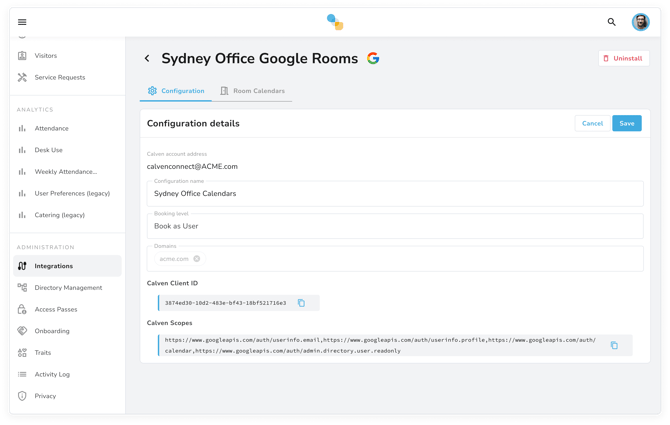
Task: Open Directory Management
Action: click(x=67, y=287)
